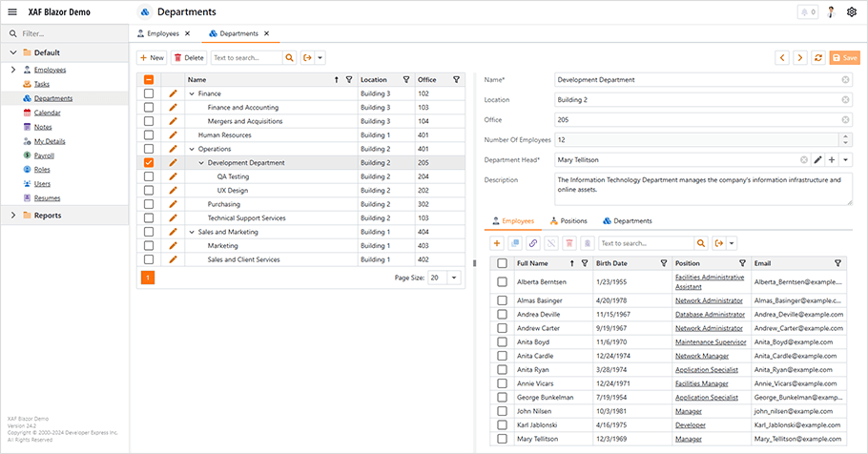Uncheck the Development Department row checkbox
Screen dimensions: 868x454
(148, 163)
